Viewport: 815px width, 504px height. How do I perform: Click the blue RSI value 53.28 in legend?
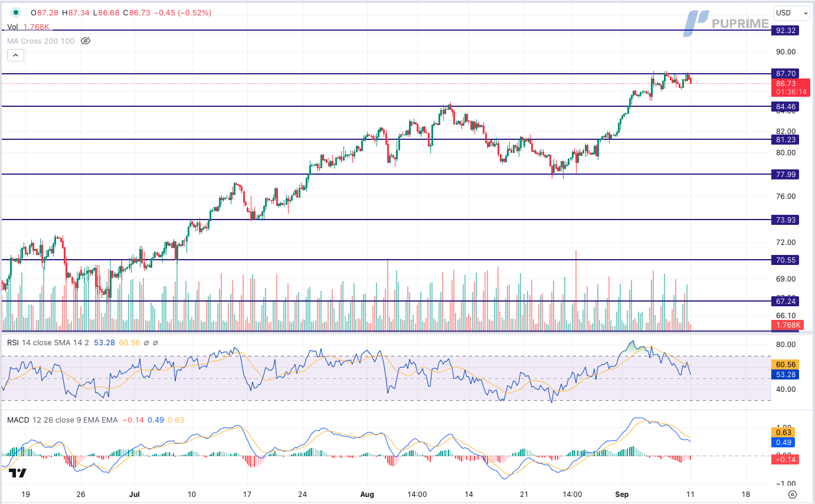click(105, 342)
